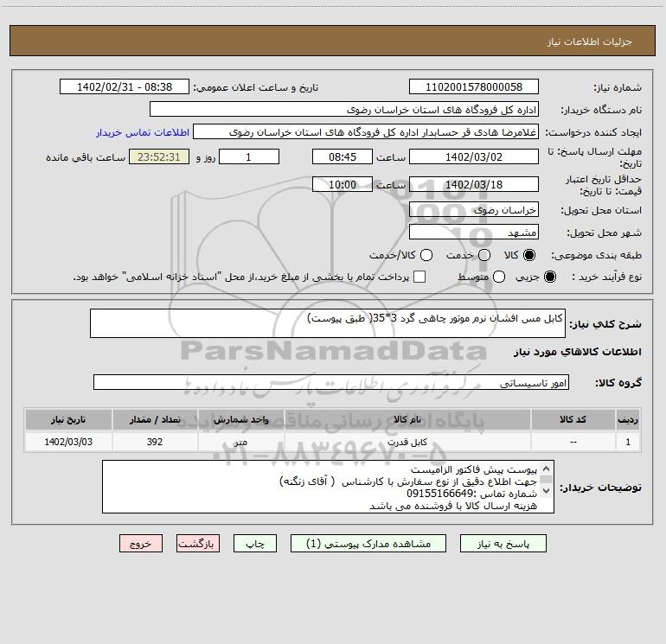Click the price validity date 1402/03/18 field
The height and width of the screenshot is (644, 666).
click(x=474, y=184)
